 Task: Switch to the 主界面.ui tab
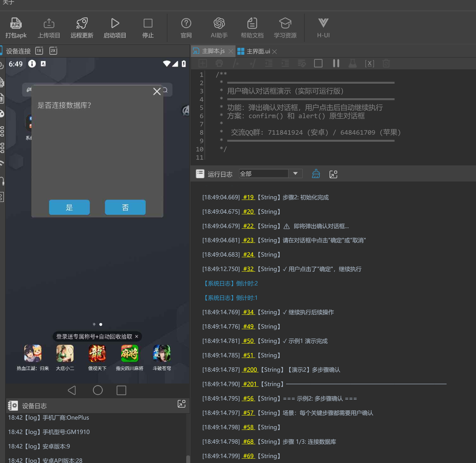[x=254, y=51]
